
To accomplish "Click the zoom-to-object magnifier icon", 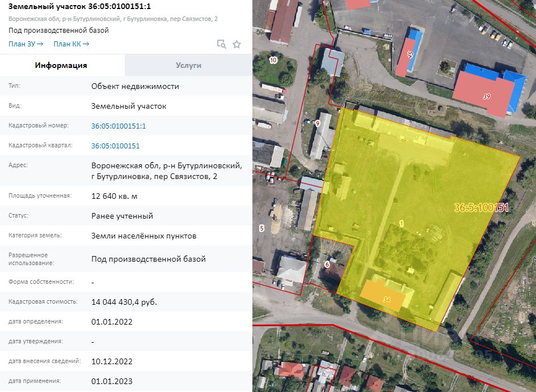I will [x=221, y=44].
